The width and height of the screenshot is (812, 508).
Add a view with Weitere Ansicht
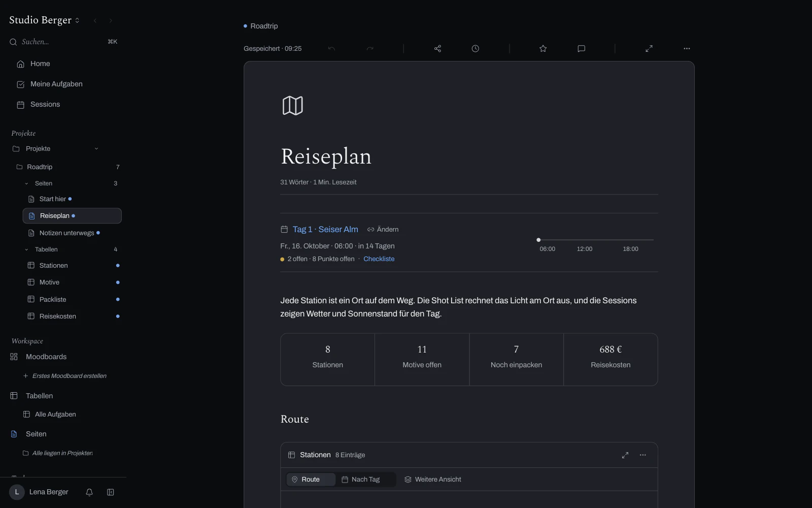pyautogui.click(x=433, y=480)
